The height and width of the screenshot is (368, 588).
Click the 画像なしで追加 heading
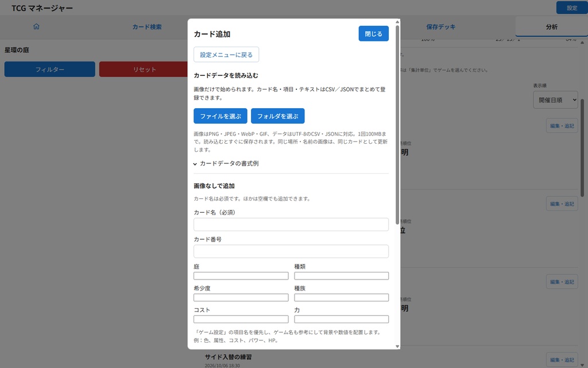coord(214,186)
